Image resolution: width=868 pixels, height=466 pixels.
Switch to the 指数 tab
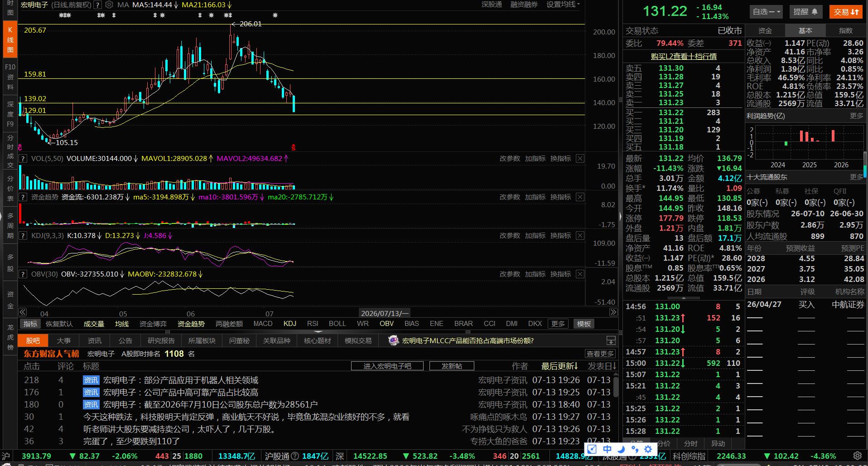pyautogui.click(x=846, y=30)
